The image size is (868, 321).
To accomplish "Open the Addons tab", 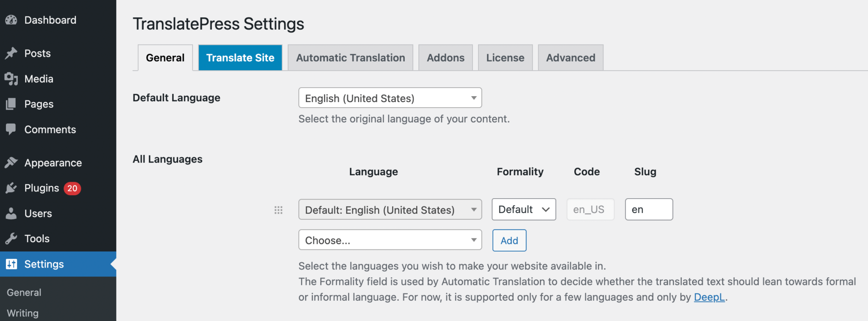I will [x=445, y=58].
